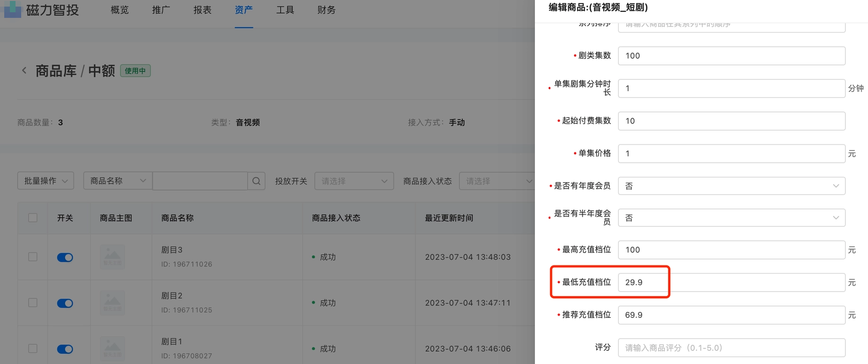The height and width of the screenshot is (364, 868).
Task: Open the 工具 tab
Action: click(285, 10)
